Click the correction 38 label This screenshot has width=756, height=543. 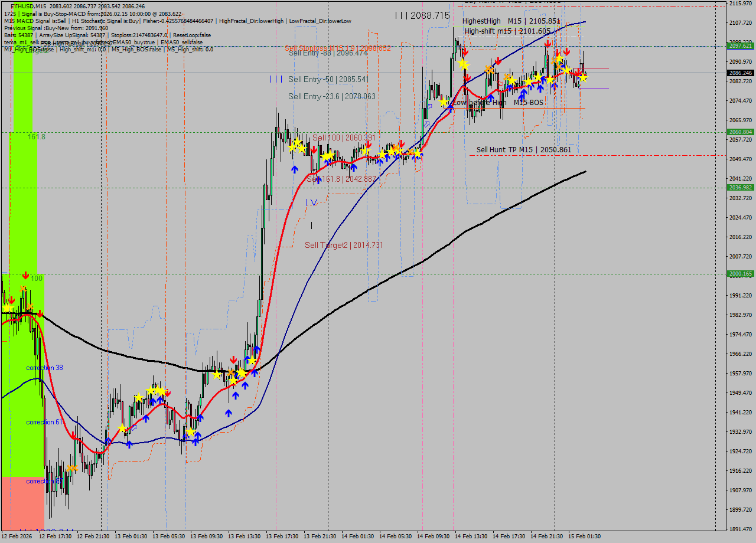point(44,368)
